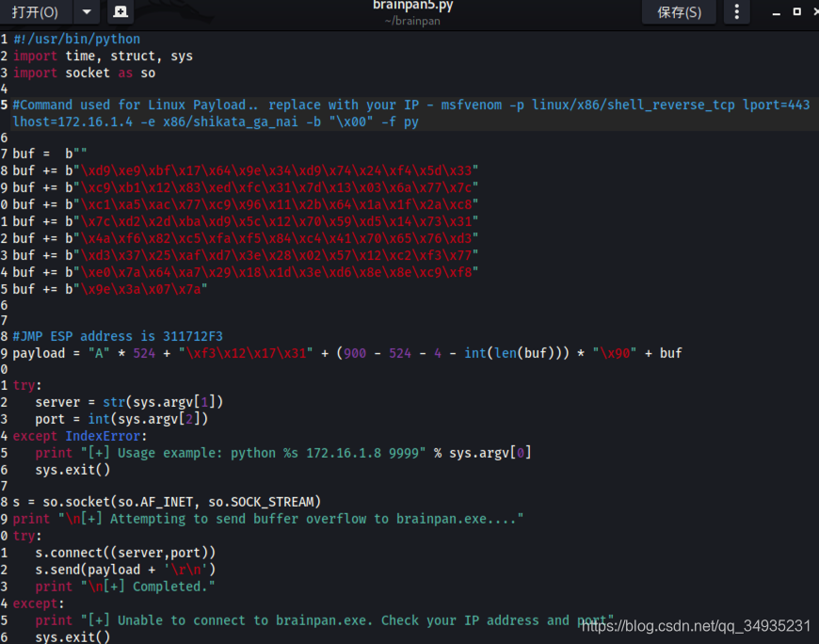Click the 'import socket as so' line

coord(84,73)
